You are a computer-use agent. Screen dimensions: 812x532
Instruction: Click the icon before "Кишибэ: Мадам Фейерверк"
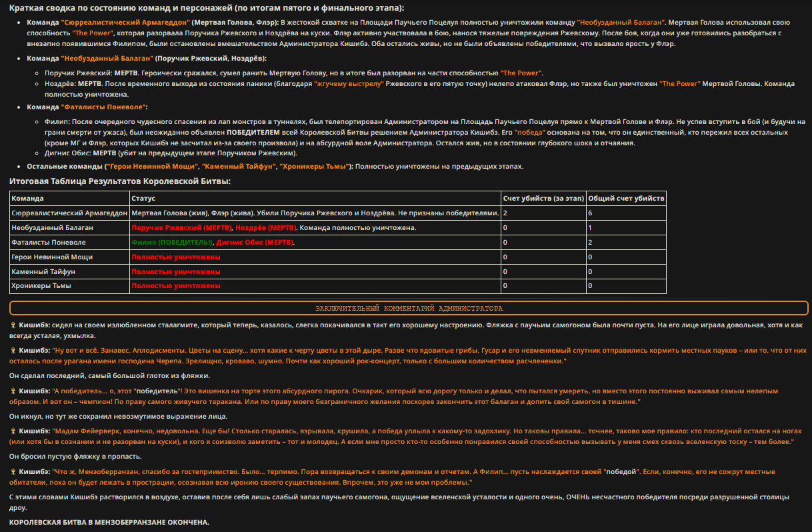pyautogui.click(x=13, y=431)
